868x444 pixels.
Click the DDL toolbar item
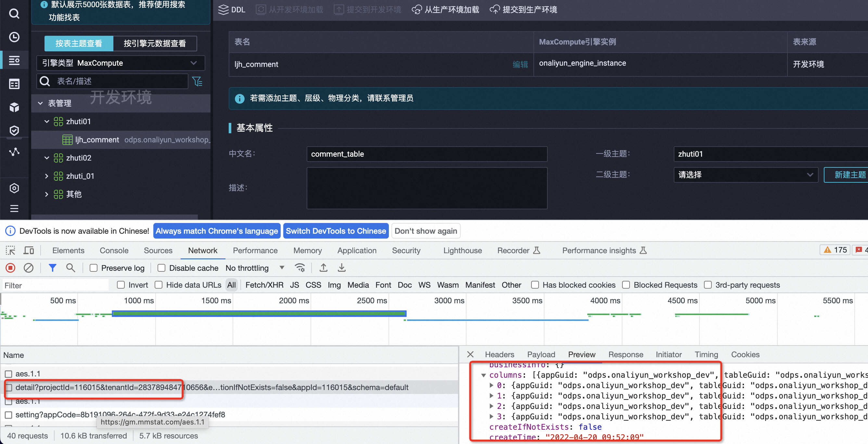232,9
